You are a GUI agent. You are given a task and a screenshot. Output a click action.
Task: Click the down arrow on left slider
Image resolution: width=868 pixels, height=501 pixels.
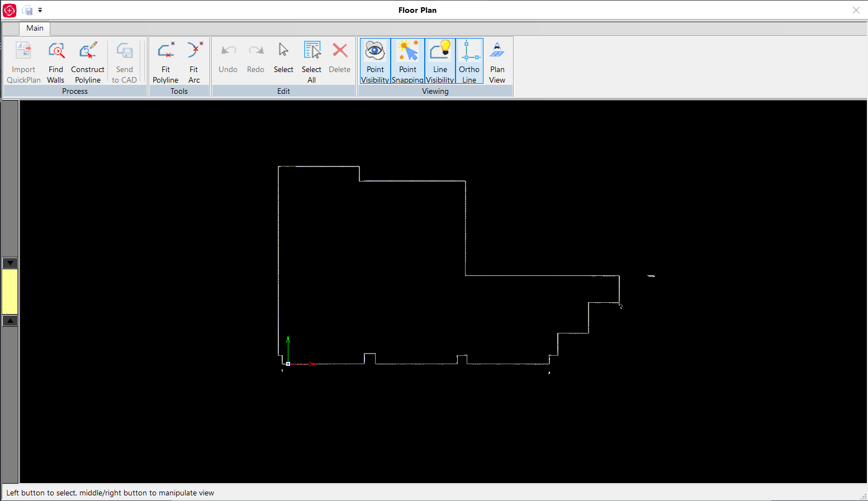[10, 263]
